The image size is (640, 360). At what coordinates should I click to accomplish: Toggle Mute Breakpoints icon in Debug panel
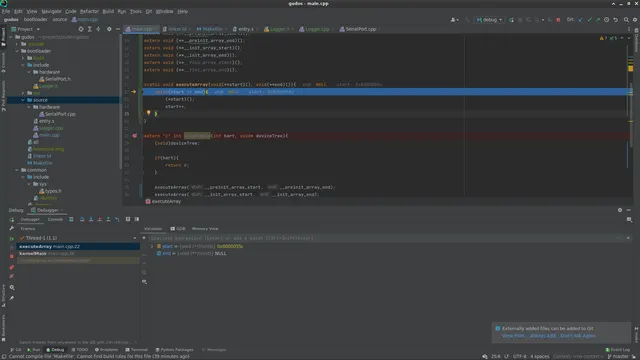tap(12, 276)
